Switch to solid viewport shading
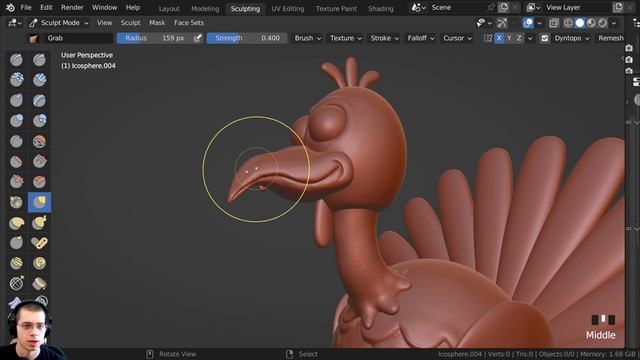Screen dimensions: 640x360 pyautogui.click(x=580, y=23)
